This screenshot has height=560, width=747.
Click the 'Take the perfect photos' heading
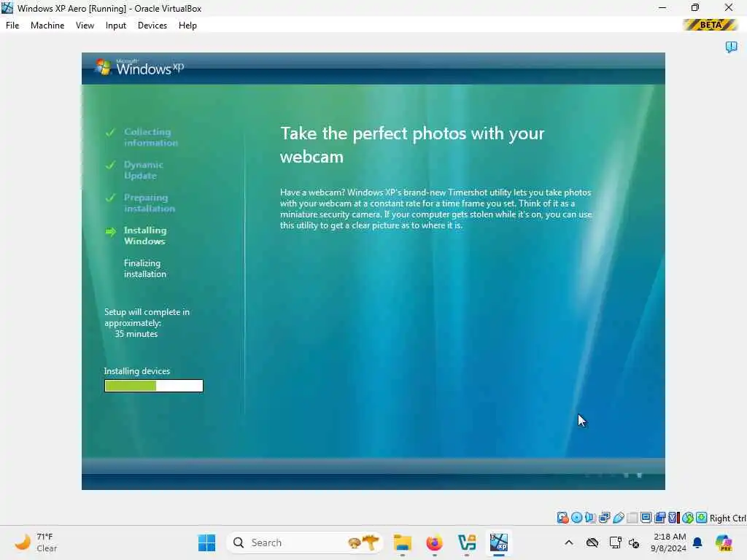tap(412, 145)
